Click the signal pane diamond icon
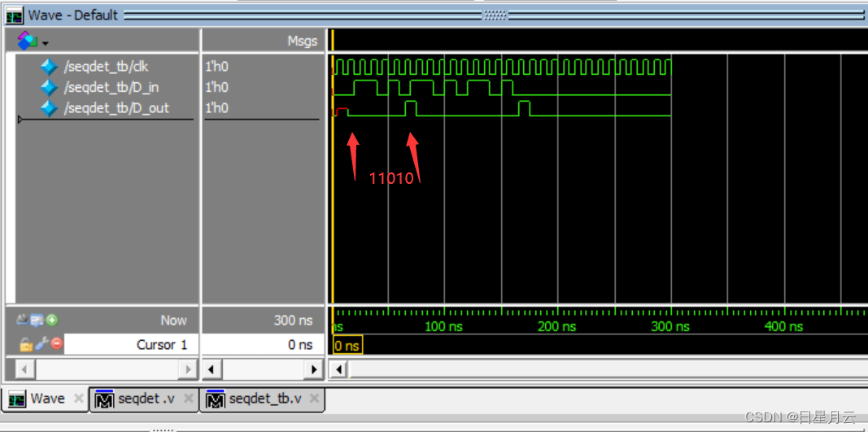Screen dimensions: 868x432 [x=27, y=40]
